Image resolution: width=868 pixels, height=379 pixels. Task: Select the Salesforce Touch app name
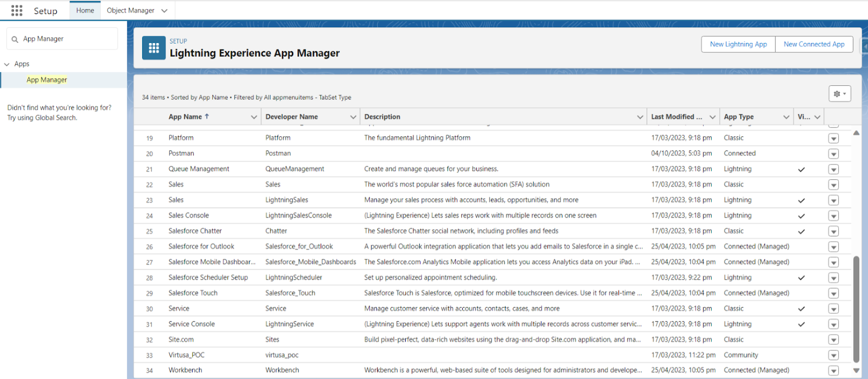click(193, 293)
